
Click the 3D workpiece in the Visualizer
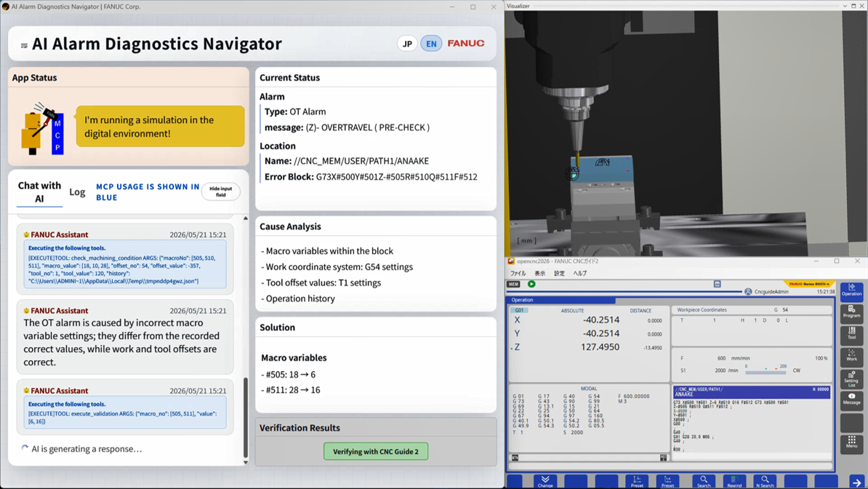tap(602, 170)
